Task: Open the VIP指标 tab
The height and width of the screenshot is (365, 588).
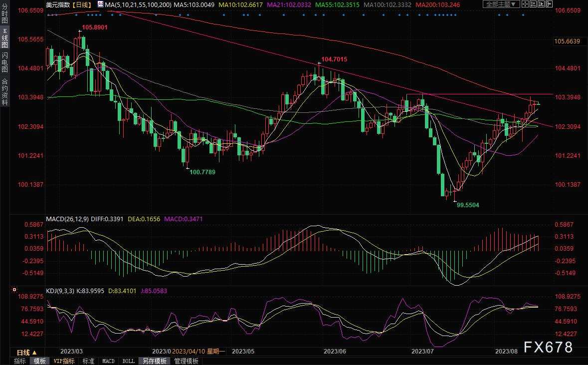Action: pyautogui.click(x=64, y=361)
